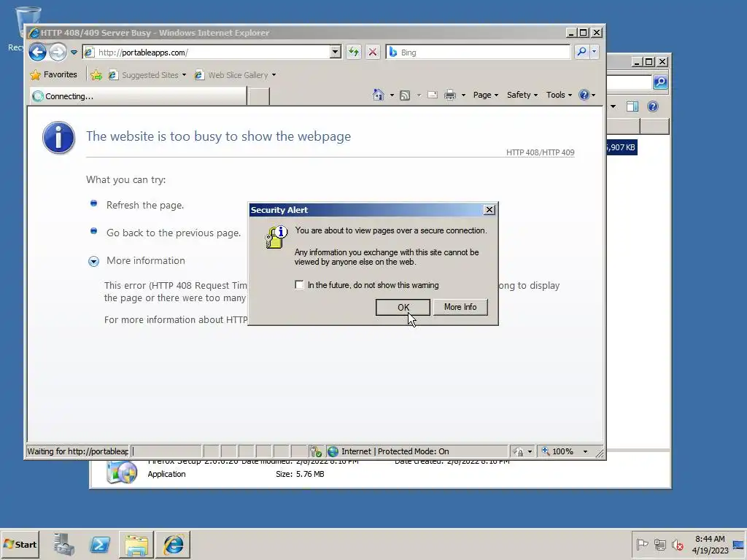Open the recent pages dropdown arrow
This screenshot has width=747, height=560.
click(74, 52)
